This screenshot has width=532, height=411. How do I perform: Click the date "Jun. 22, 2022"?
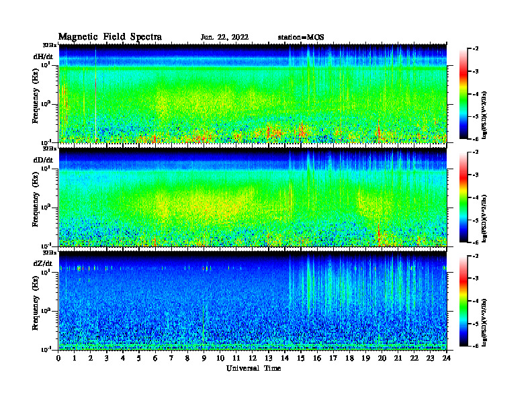[x=224, y=38]
